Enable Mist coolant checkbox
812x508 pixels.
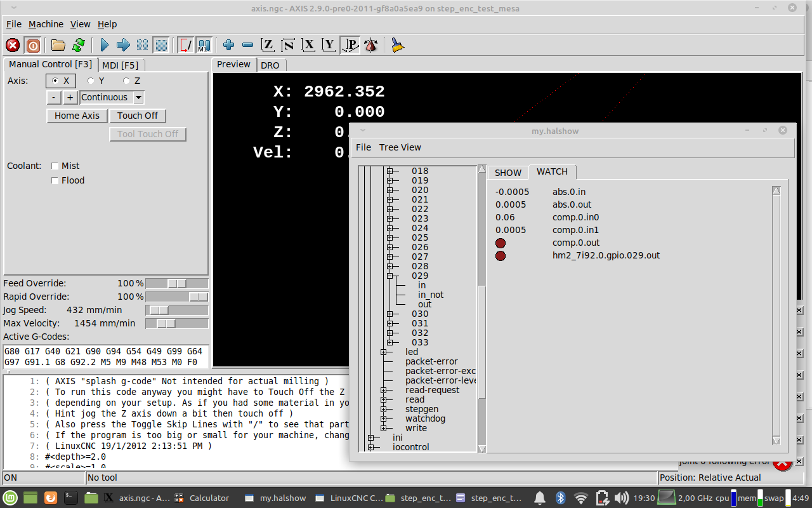(55, 166)
